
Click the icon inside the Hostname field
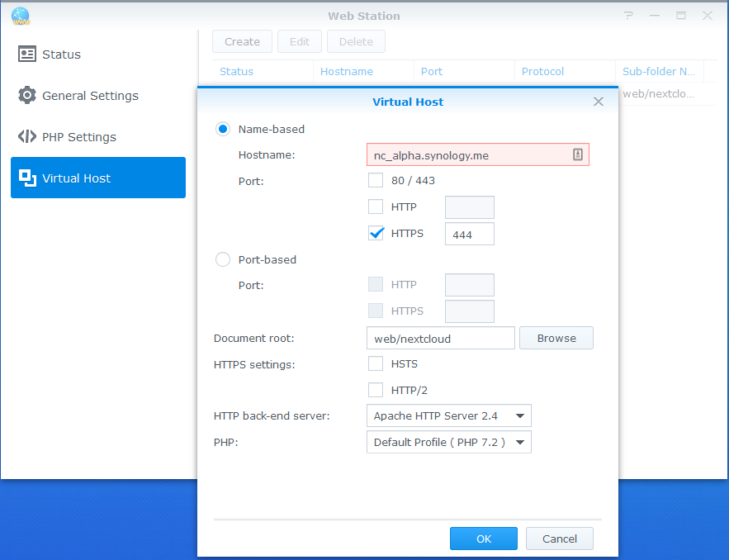point(577,154)
